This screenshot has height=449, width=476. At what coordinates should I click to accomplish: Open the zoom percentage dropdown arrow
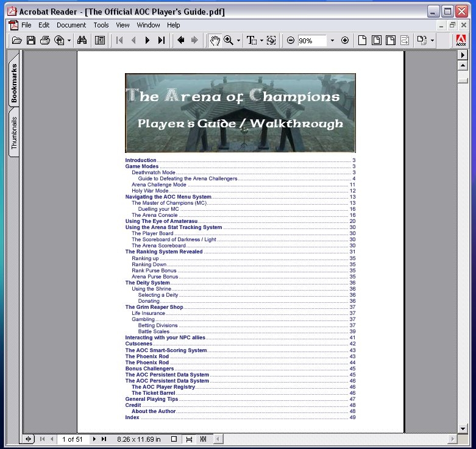click(332, 40)
